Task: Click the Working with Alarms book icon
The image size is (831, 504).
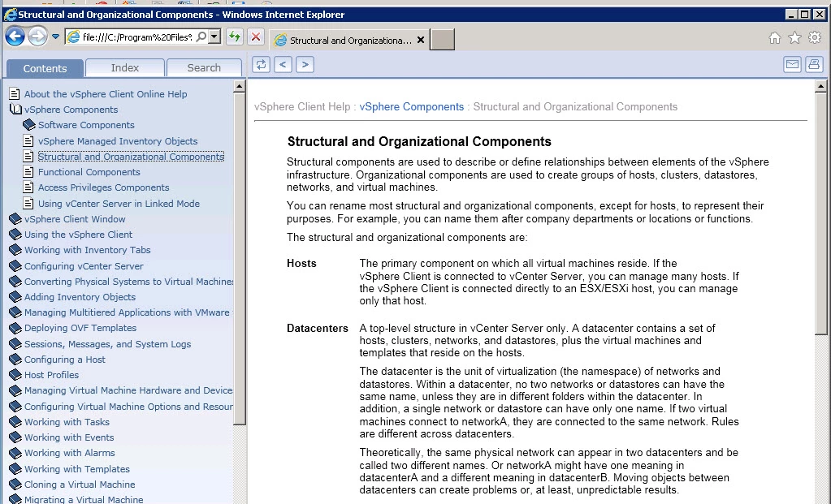Action: [15, 453]
